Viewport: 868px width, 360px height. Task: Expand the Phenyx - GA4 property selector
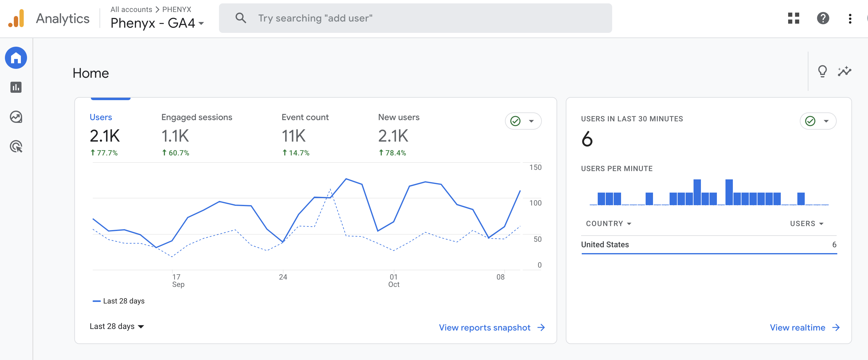157,23
